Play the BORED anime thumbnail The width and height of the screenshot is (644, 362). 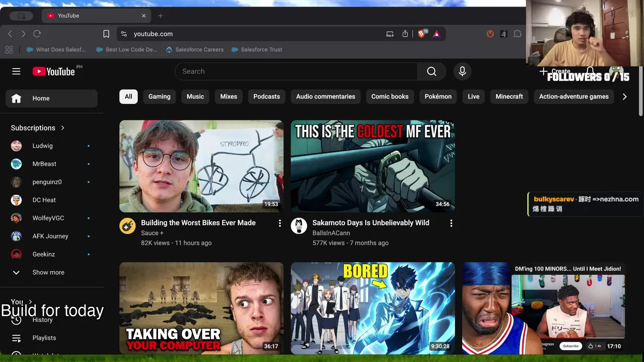(x=373, y=308)
